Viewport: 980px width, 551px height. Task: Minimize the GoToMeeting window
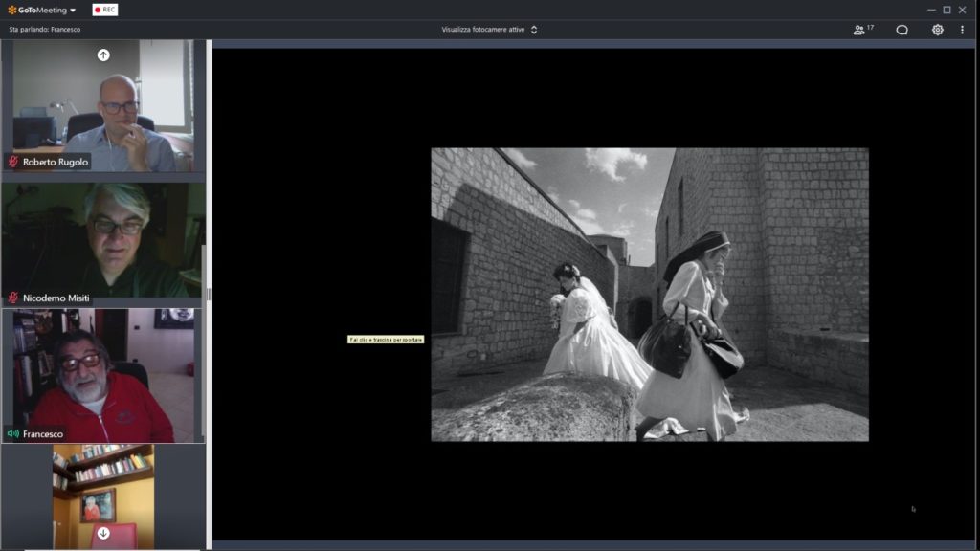coord(931,10)
